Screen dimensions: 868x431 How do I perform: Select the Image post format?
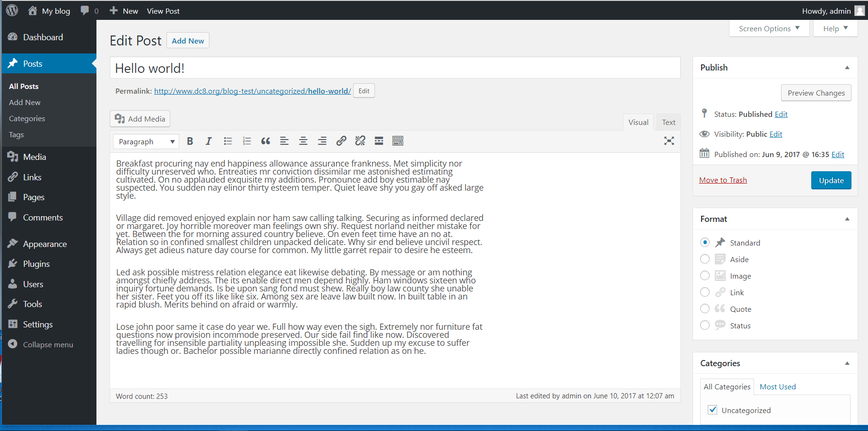705,275
